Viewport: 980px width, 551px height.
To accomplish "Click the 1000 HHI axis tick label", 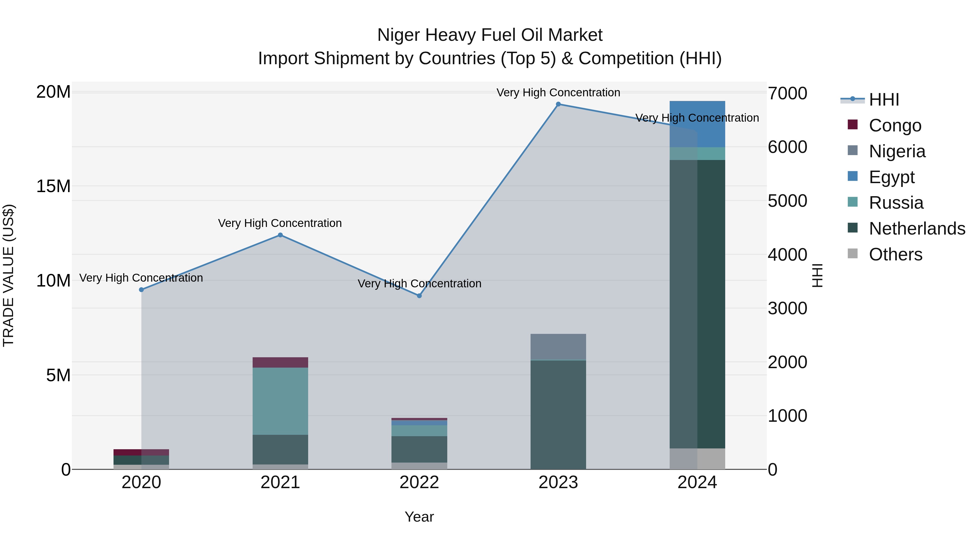I will click(x=788, y=415).
